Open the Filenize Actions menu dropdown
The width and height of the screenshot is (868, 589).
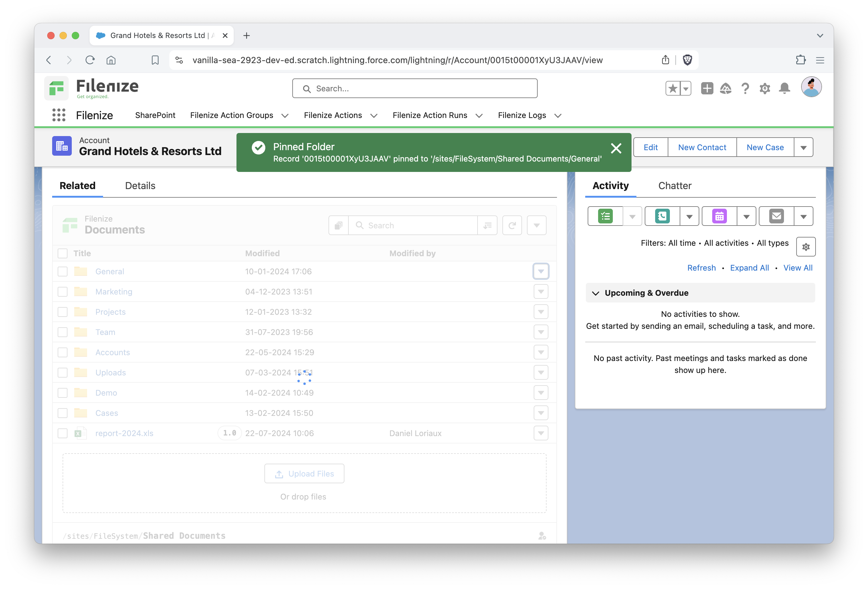[x=374, y=116]
